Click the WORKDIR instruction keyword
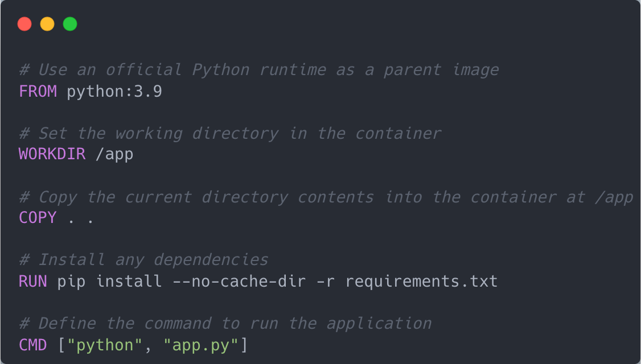Screen dimensions: 641x364 coord(52,154)
